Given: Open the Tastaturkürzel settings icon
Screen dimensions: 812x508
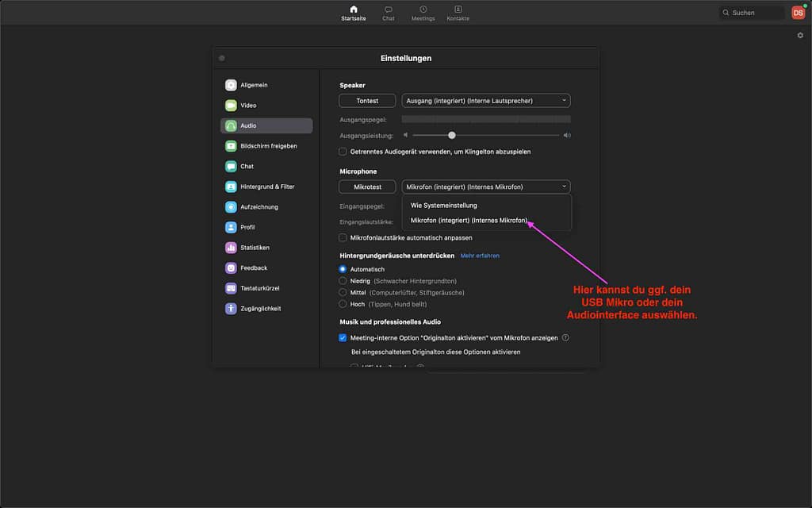Looking at the screenshot, I should coord(231,288).
